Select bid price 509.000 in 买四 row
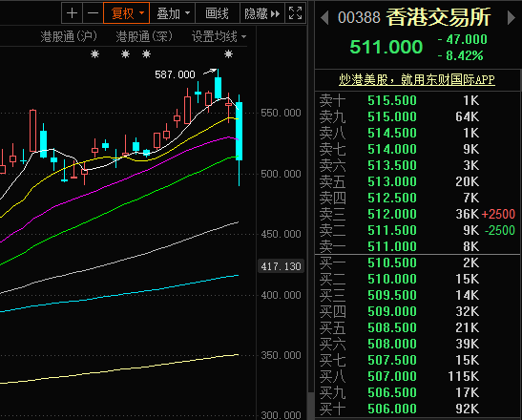Screen dimensions: 522x420 pyautogui.click(x=392, y=311)
